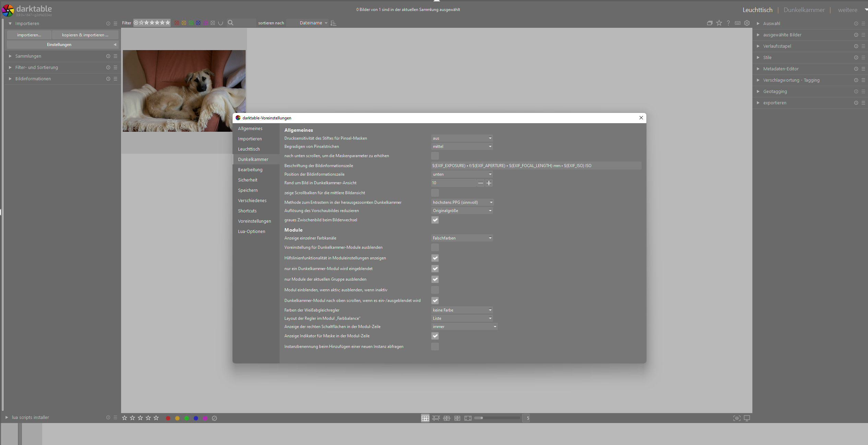This screenshot has width=868, height=445.
Task: Select the culling view icon
Action: [447, 418]
